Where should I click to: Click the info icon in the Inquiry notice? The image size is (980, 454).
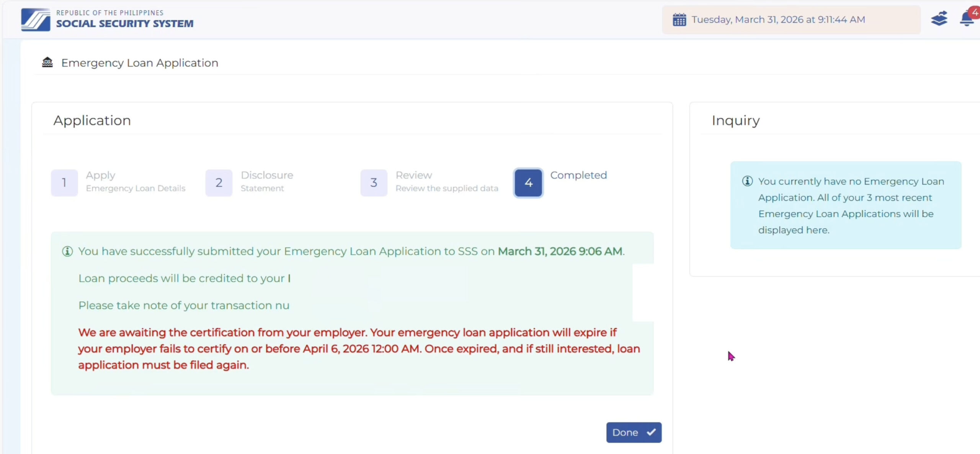747,181
